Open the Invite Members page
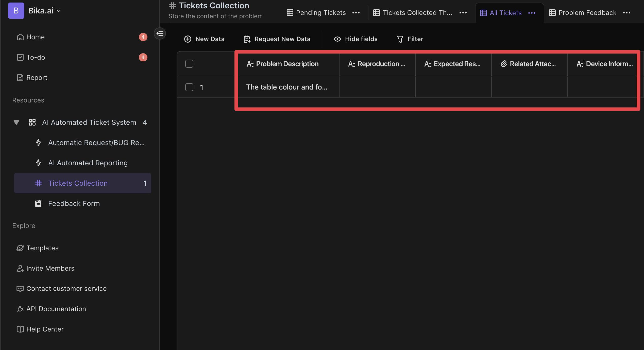The image size is (644, 350). [50, 268]
